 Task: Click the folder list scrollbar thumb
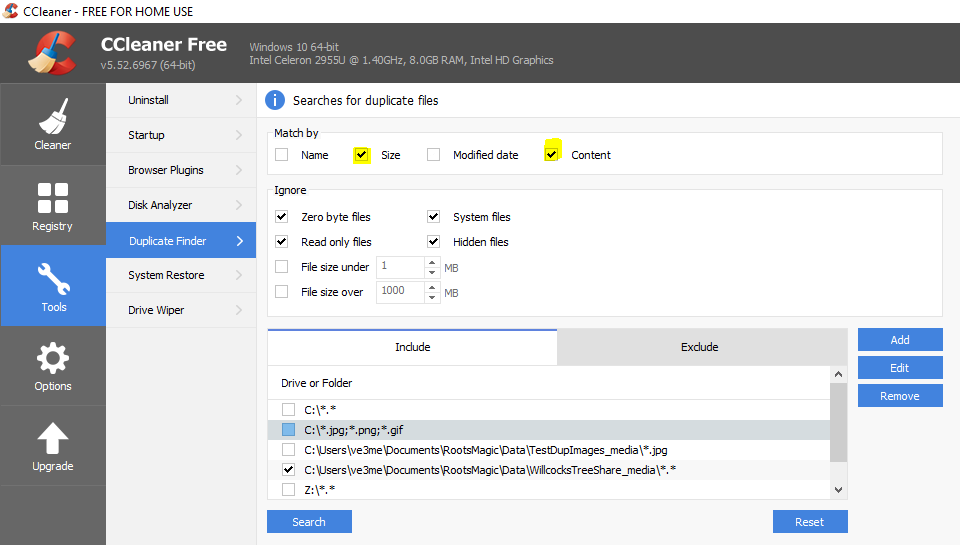tap(839, 423)
